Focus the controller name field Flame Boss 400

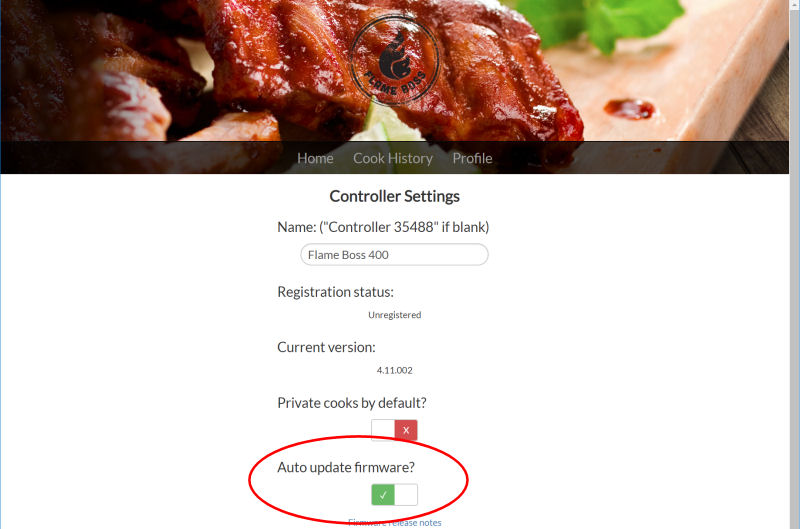coord(394,255)
